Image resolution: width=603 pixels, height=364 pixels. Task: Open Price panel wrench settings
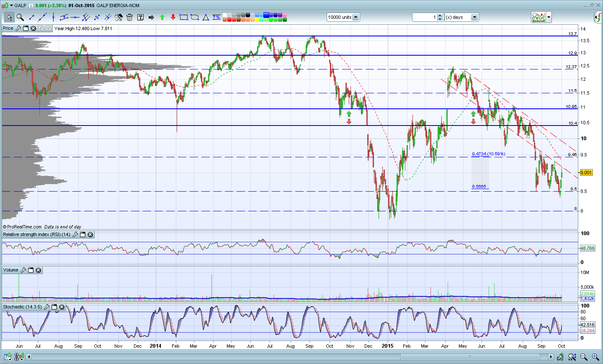tap(18, 28)
